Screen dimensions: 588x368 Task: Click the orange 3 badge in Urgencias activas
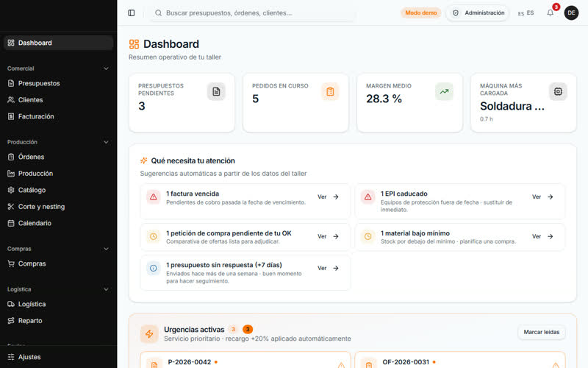click(x=248, y=329)
